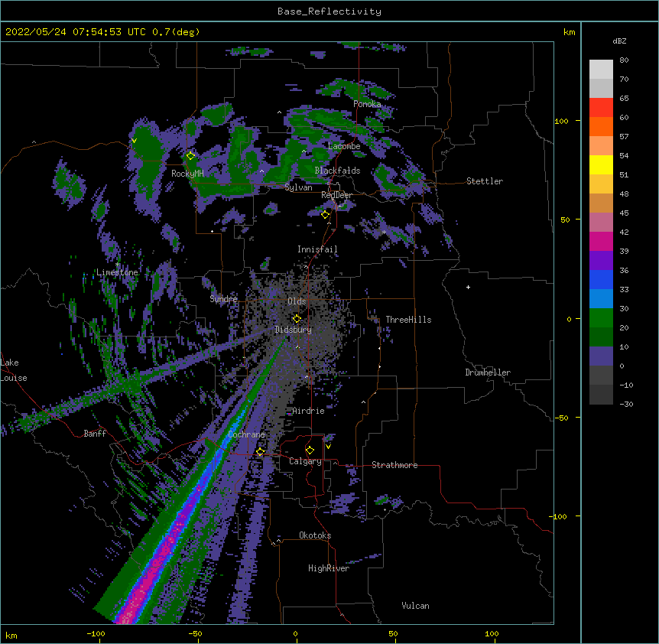Click the Lake Louise label

click(x=14, y=370)
